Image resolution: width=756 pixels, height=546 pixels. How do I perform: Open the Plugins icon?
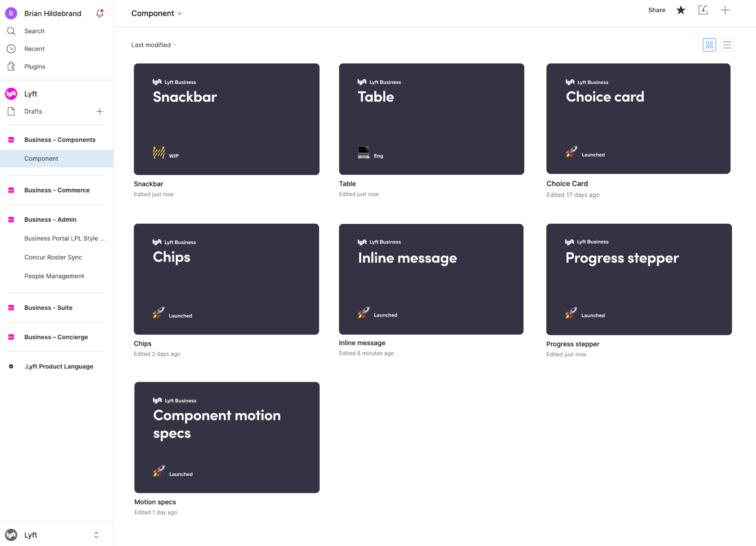[11, 66]
